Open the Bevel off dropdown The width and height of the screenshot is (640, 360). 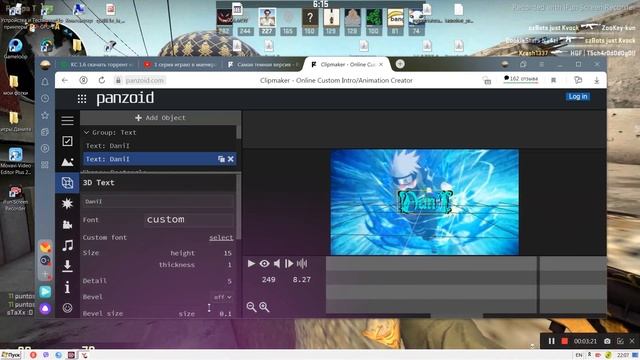point(223,297)
